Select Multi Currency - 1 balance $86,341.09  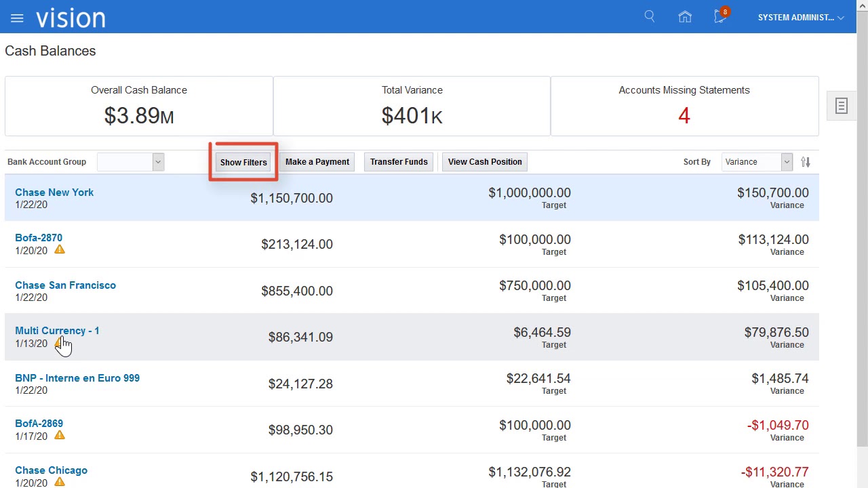pyautogui.click(x=300, y=337)
